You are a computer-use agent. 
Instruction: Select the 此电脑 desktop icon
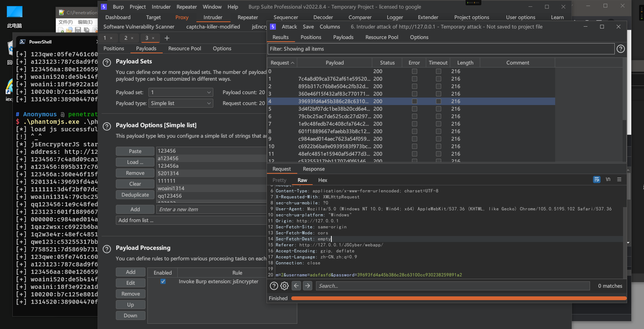click(x=15, y=17)
